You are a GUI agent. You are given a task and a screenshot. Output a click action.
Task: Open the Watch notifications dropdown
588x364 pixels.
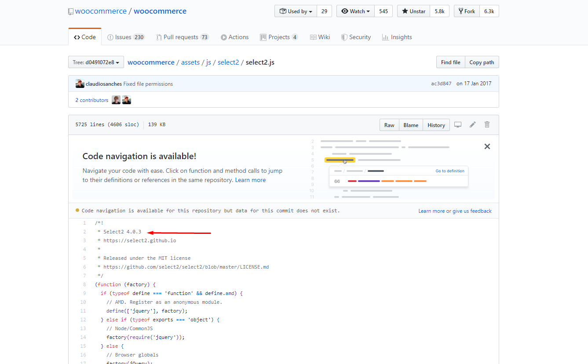point(355,11)
